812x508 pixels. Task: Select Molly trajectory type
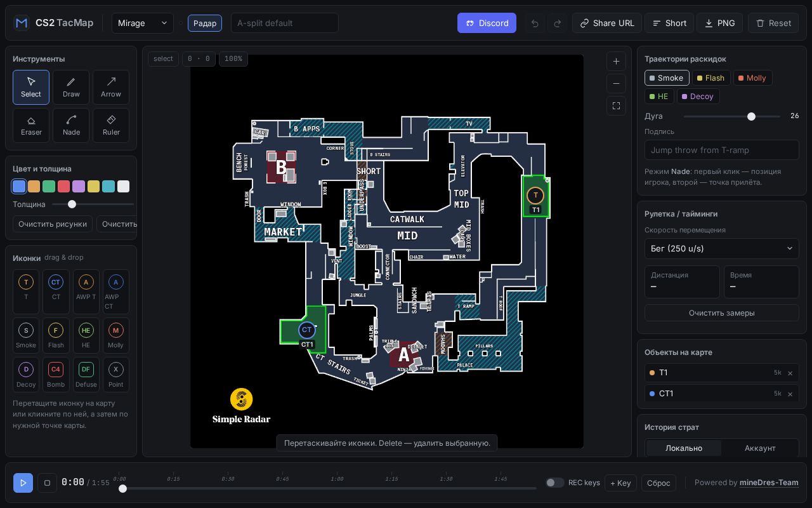point(752,78)
